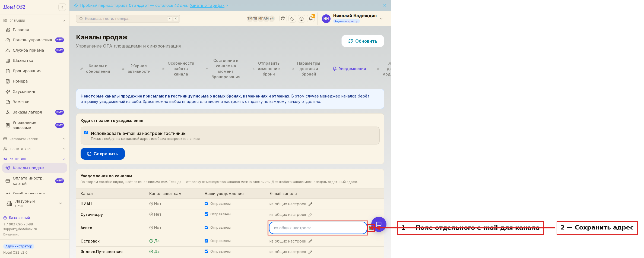Screen dimensions: 644x258
Task: Edit e-mail for ЦИАН with pencil icon
Action: coord(310,204)
